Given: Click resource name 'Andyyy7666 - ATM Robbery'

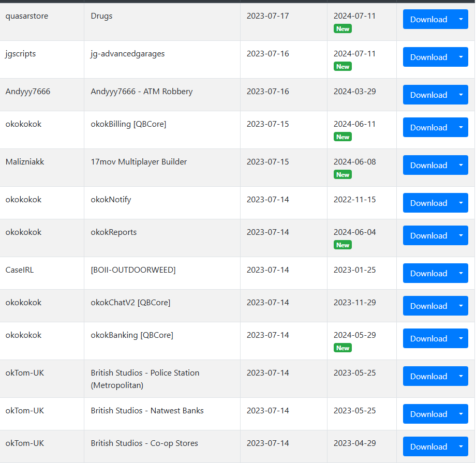Looking at the screenshot, I should [142, 92].
